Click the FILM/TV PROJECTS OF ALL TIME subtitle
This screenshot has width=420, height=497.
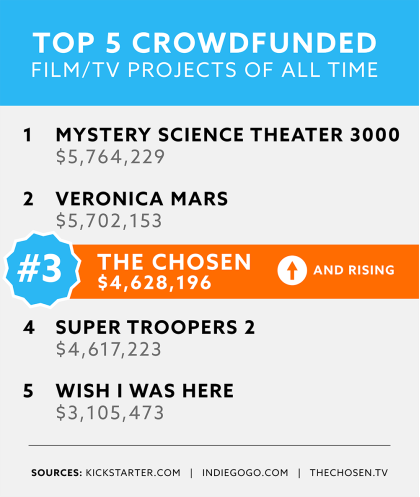(x=205, y=70)
